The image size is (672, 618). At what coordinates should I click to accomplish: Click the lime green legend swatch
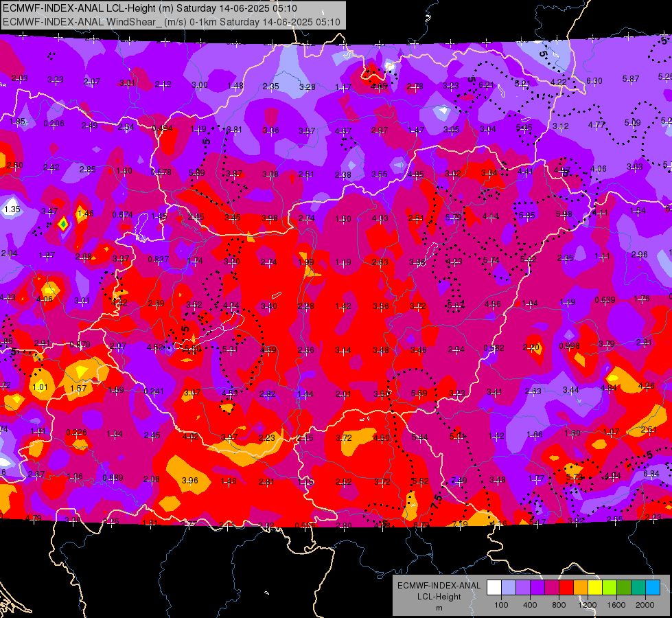610,587
